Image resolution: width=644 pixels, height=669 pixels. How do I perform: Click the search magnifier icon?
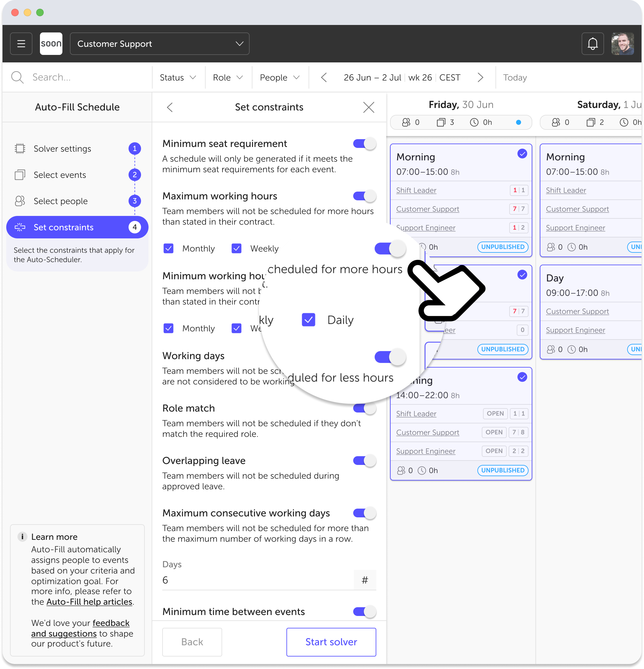pyautogui.click(x=17, y=77)
